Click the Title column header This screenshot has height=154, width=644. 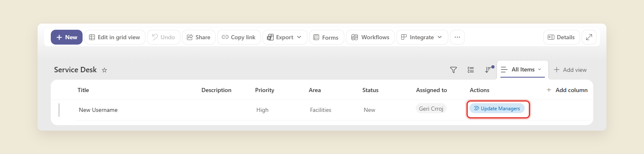pos(83,90)
